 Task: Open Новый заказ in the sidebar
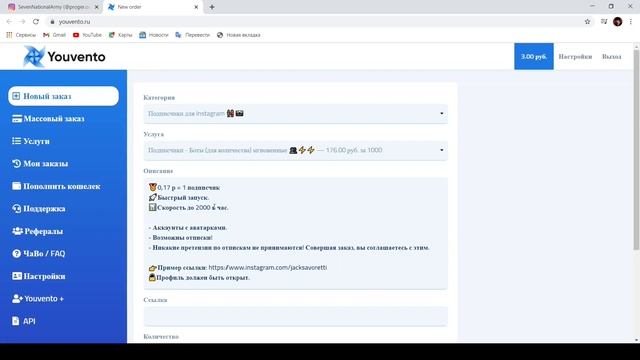[63, 96]
